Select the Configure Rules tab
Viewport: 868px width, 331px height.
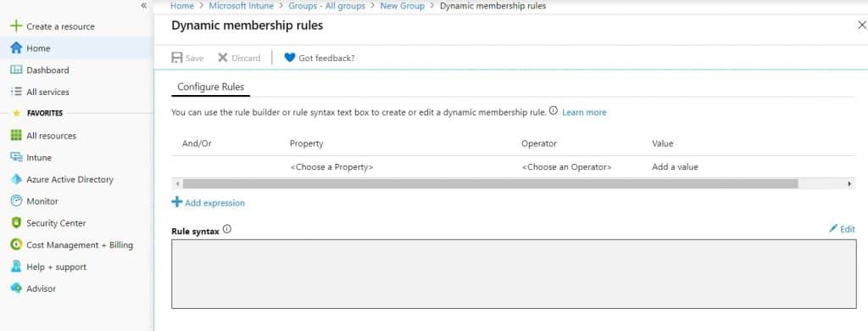tap(210, 87)
